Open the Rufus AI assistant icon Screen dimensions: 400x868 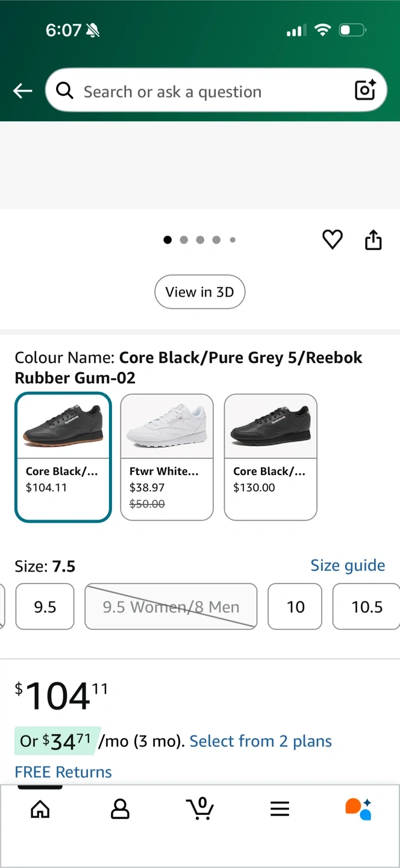358,809
